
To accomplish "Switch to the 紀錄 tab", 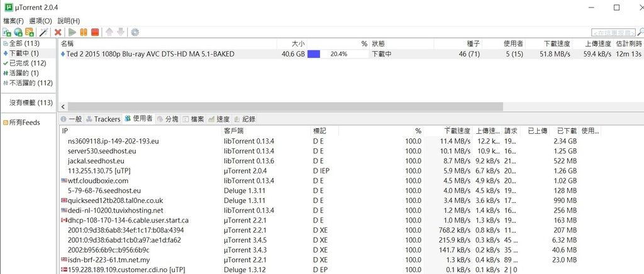I will [x=245, y=119].
